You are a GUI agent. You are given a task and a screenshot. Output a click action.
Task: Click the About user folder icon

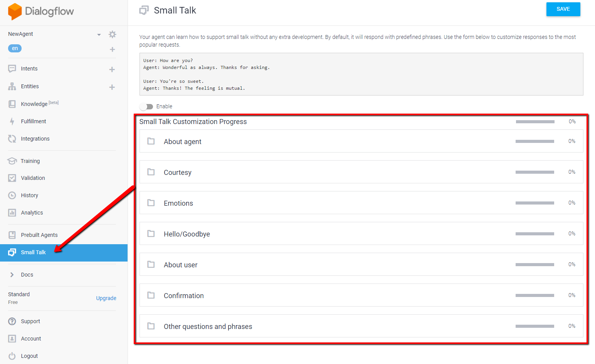(151, 264)
